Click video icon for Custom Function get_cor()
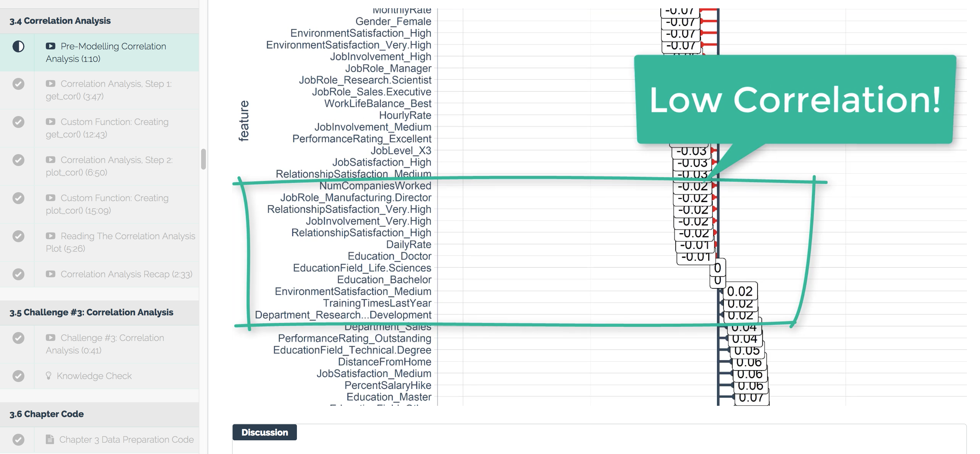The width and height of the screenshot is (980, 454). pyautogui.click(x=51, y=121)
